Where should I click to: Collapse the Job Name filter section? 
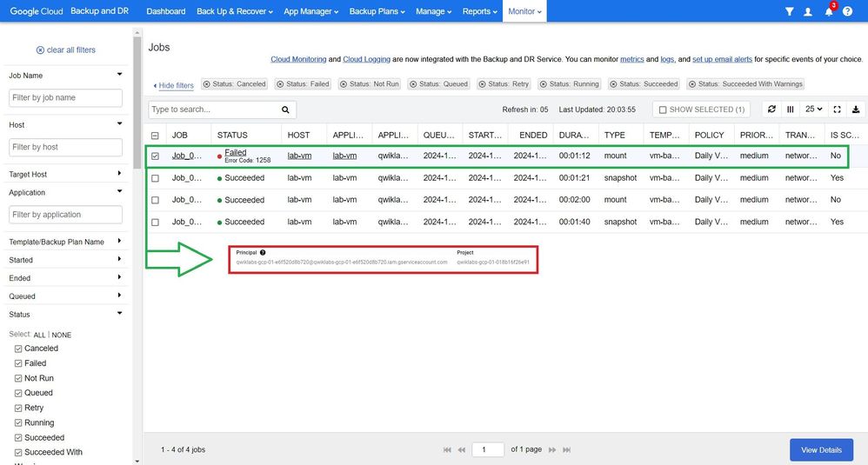click(x=119, y=75)
